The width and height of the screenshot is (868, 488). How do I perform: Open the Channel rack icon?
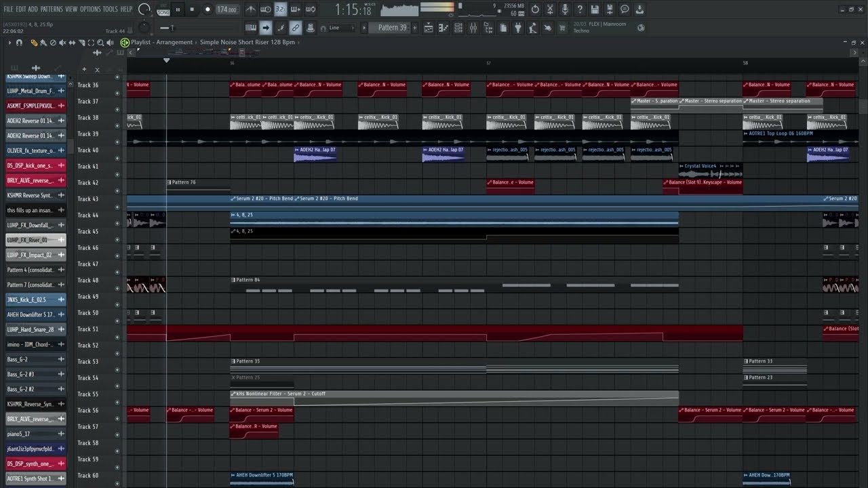(458, 28)
